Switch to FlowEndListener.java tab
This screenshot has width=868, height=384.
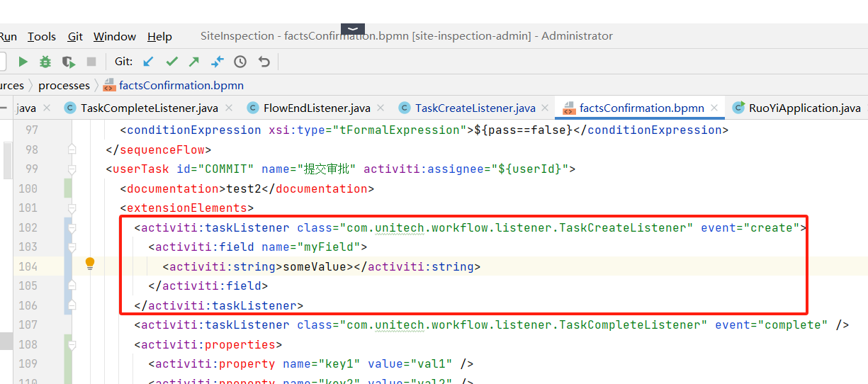click(x=317, y=108)
